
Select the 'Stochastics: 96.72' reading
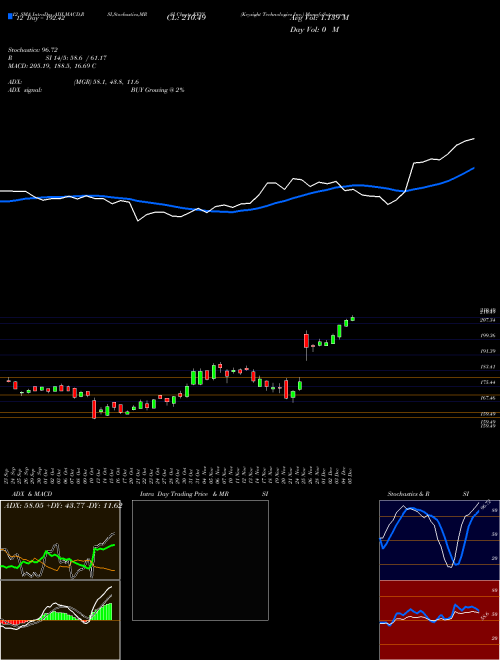click(x=33, y=50)
